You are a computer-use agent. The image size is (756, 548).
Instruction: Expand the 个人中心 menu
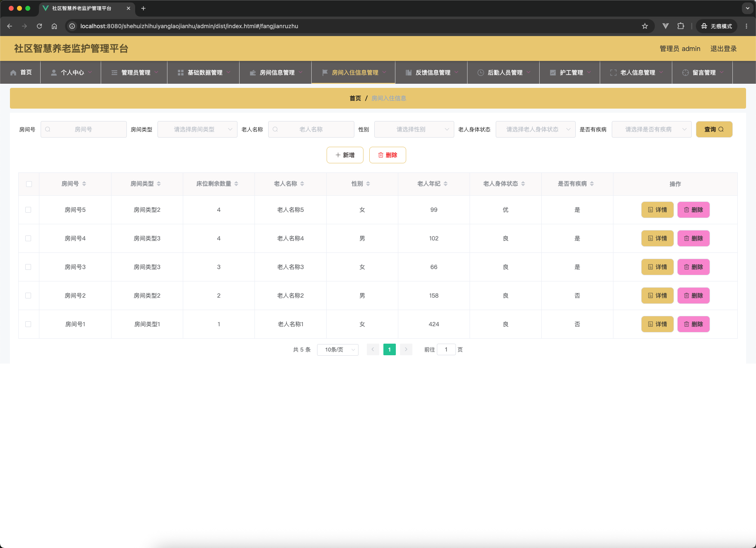click(x=71, y=73)
